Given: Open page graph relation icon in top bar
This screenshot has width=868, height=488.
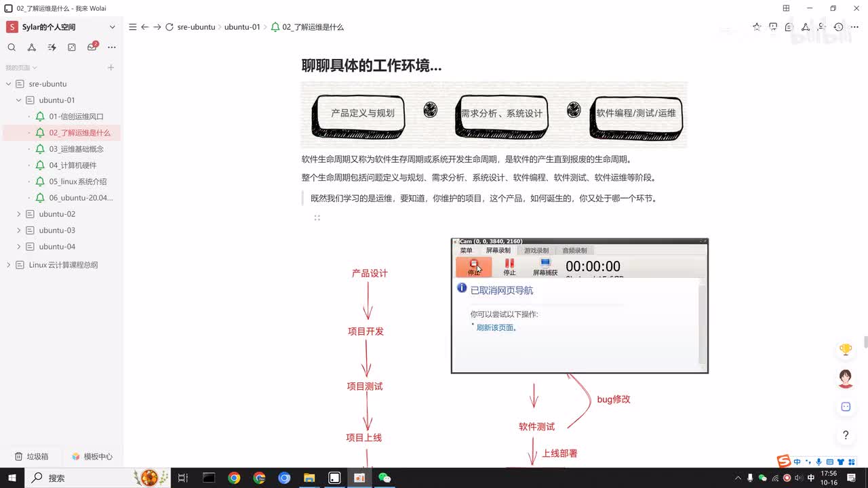Looking at the screenshot, I should coord(806,27).
